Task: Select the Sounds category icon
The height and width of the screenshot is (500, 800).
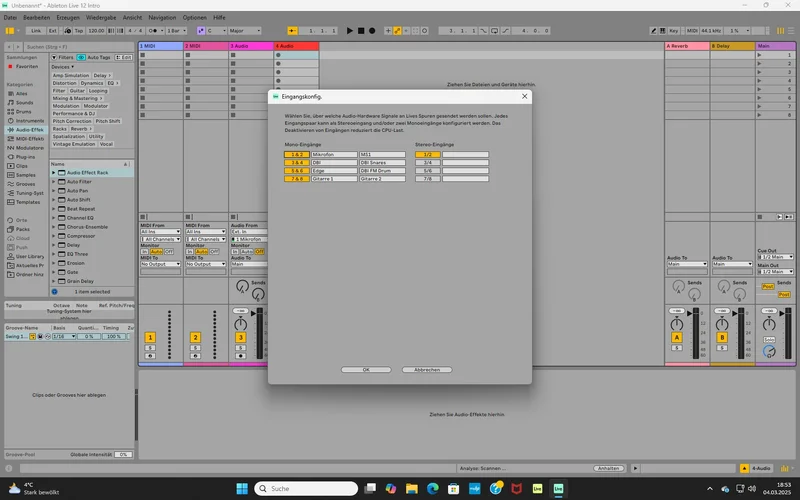Action: (11, 103)
